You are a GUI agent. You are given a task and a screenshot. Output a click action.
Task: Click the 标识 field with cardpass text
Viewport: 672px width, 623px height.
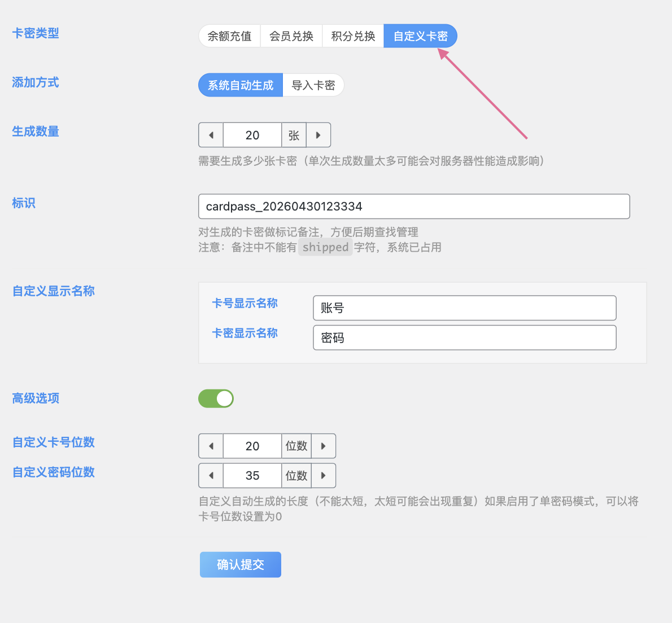point(414,207)
